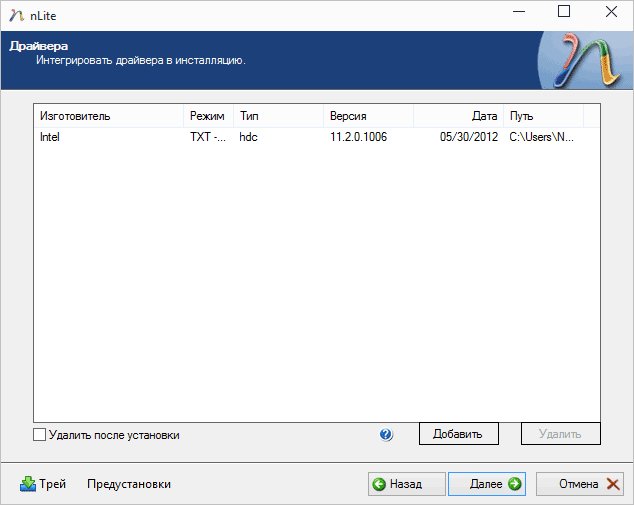Image resolution: width=634 pixels, height=505 pixels.
Task: Click version 11.2.0.1006 cell
Action: (x=358, y=137)
